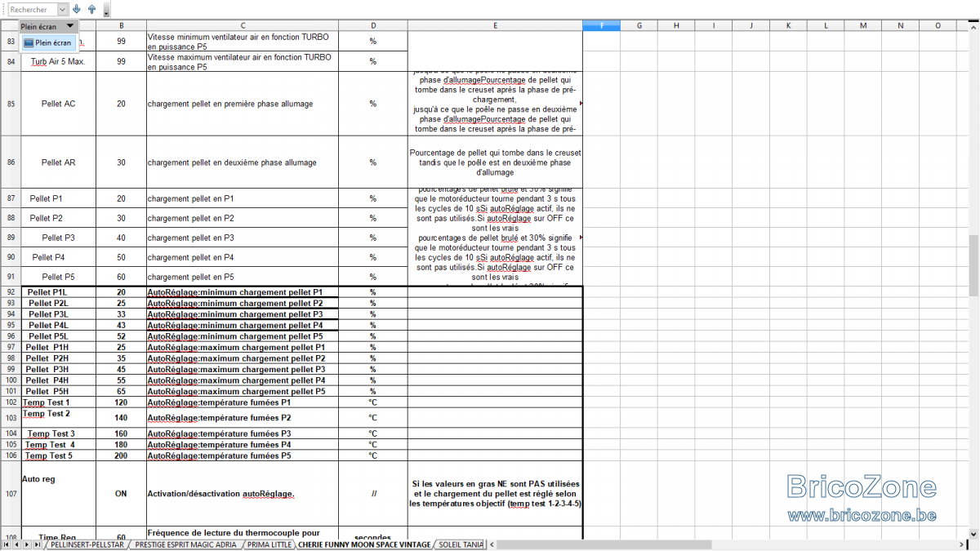Click the 'Pellet P3' cell
The width and height of the screenshot is (980, 551).
click(58, 238)
